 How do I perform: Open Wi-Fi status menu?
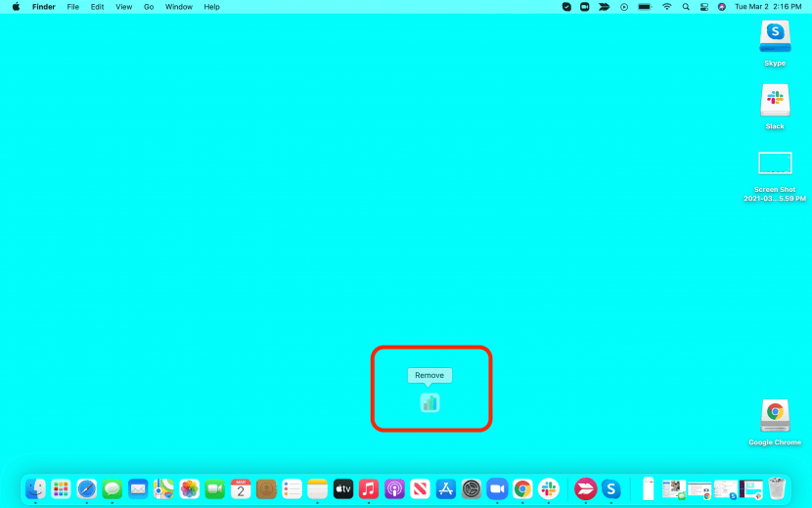[667, 7]
